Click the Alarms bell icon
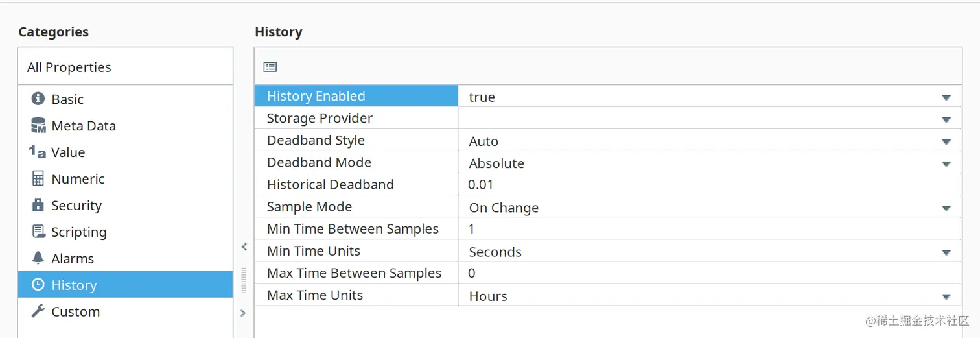This screenshot has height=338, width=980. click(x=38, y=258)
